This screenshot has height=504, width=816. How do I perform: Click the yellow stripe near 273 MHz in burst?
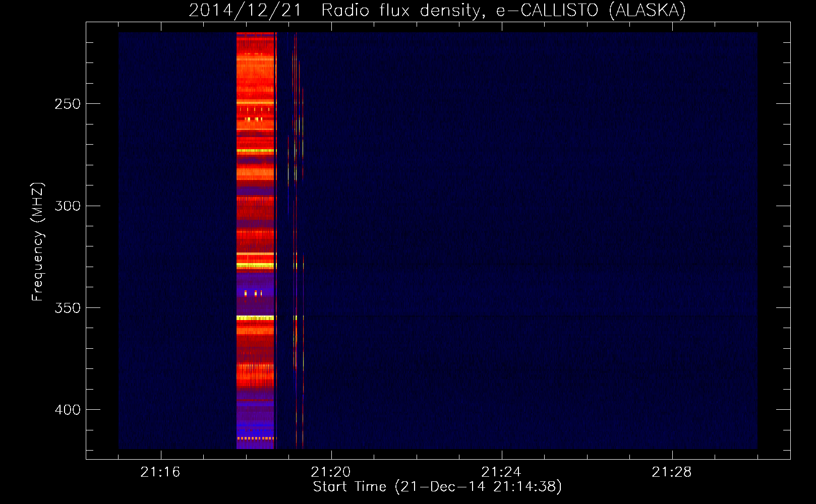click(255, 151)
